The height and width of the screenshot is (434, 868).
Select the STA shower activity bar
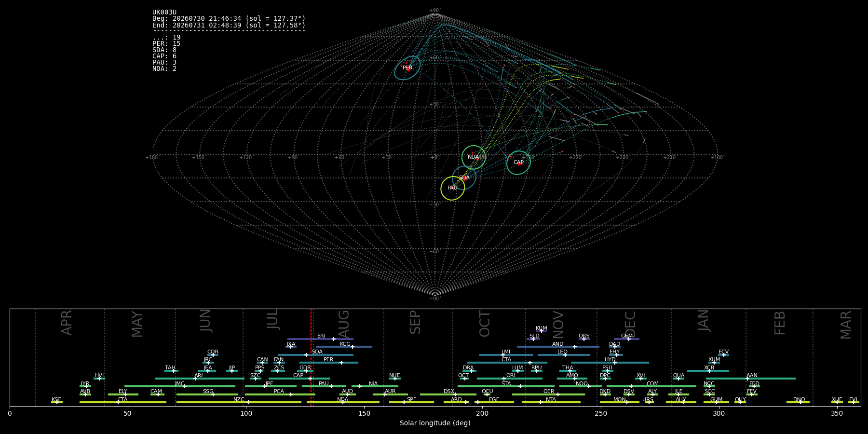coord(506,386)
